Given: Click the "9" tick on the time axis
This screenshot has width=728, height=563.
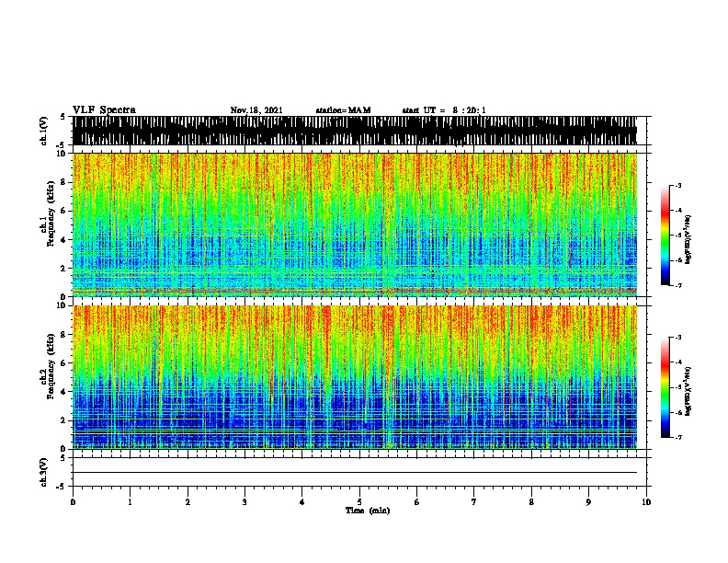Looking at the screenshot, I should click(588, 502).
